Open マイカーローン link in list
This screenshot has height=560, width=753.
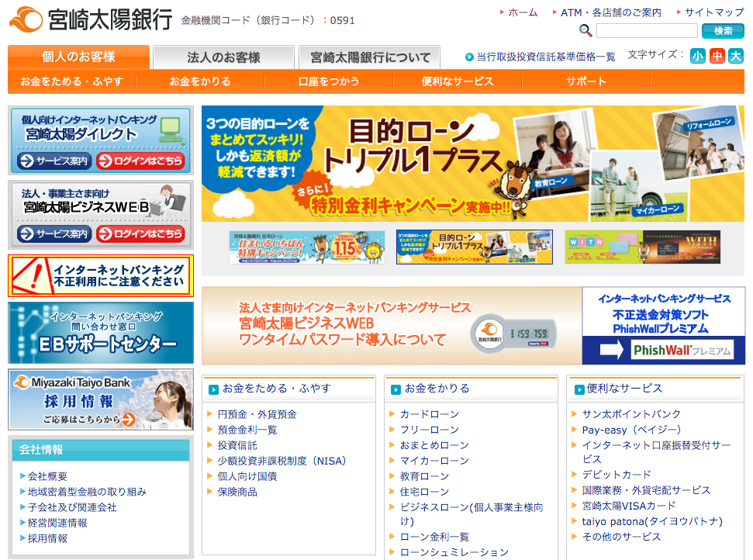434,461
